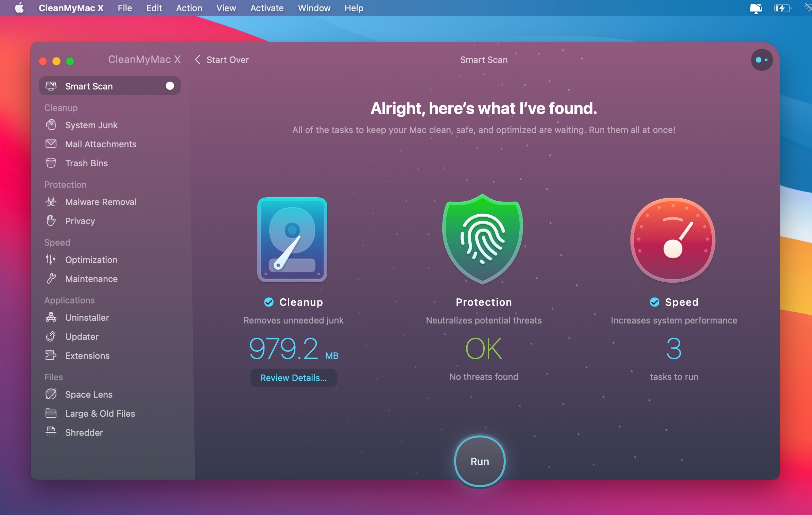Toggle the Cleanup task checkmark
The width and height of the screenshot is (812, 515).
pos(269,302)
